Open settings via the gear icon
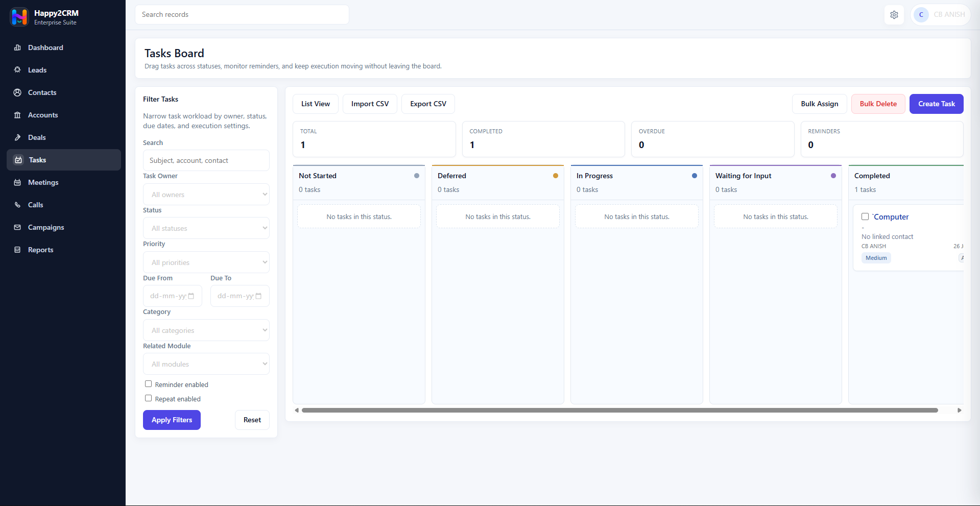Image resolution: width=980 pixels, height=506 pixels. [x=894, y=15]
